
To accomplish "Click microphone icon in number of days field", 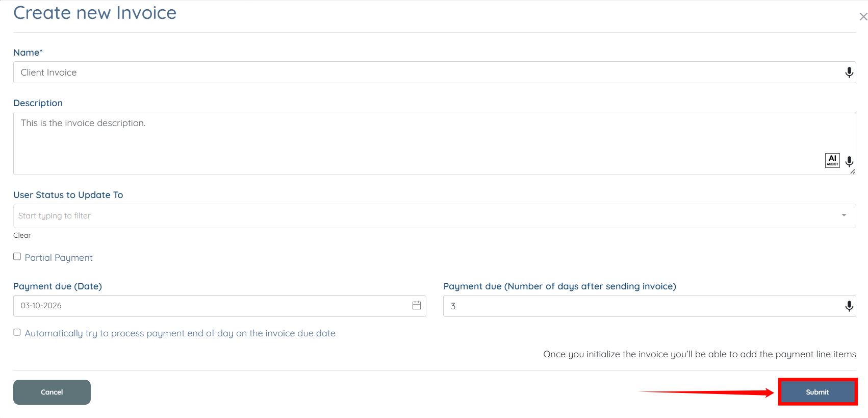I will coord(849,306).
